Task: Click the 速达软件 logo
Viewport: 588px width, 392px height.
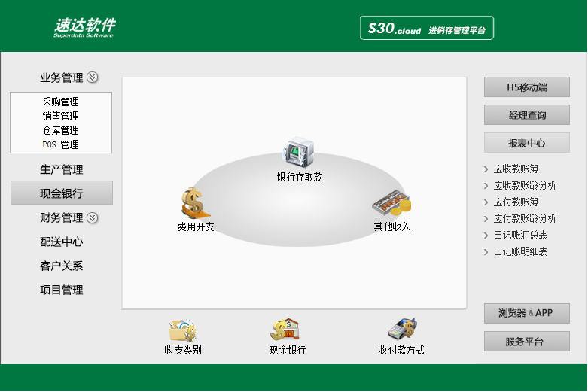Action: pos(84,28)
